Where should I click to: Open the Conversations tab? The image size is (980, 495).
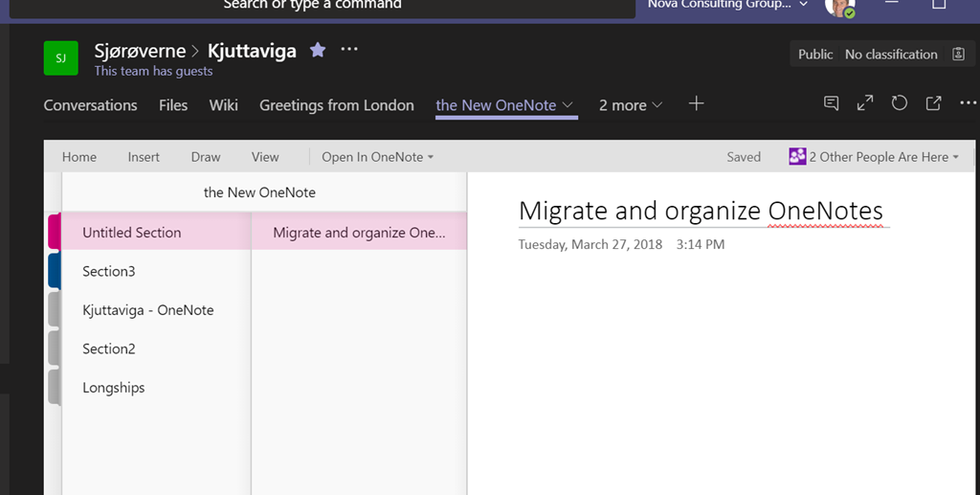click(91, 105)
